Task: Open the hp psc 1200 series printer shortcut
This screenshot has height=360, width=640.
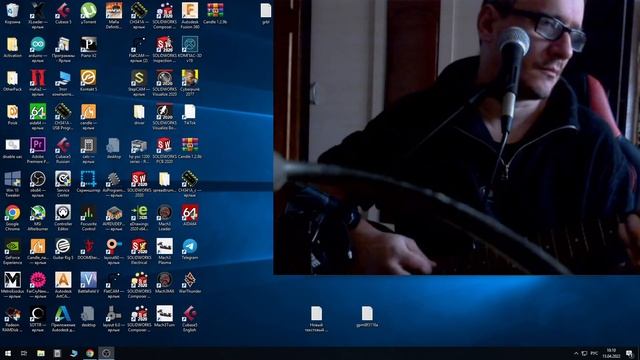Action: pyautogui.click(x=139, y=150)
